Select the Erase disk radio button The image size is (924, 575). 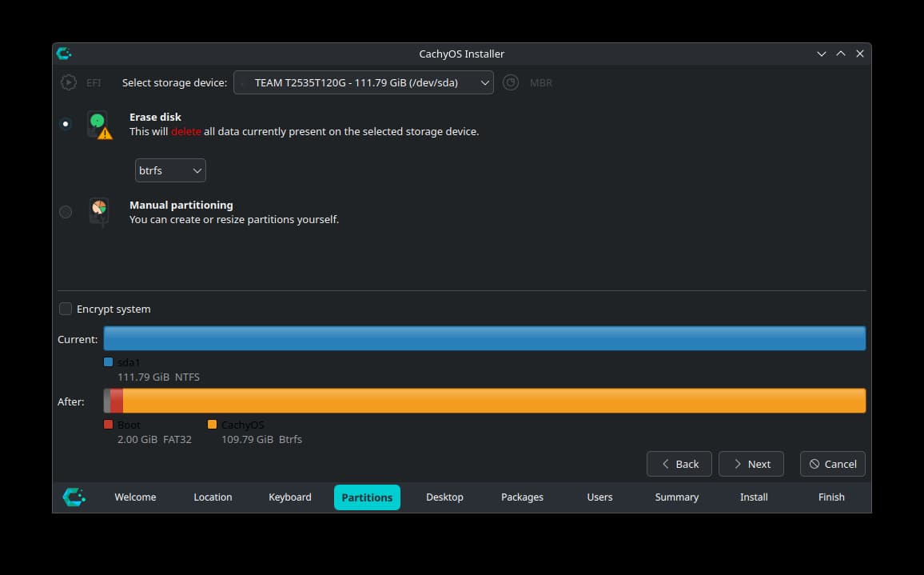tap(66, 124)
